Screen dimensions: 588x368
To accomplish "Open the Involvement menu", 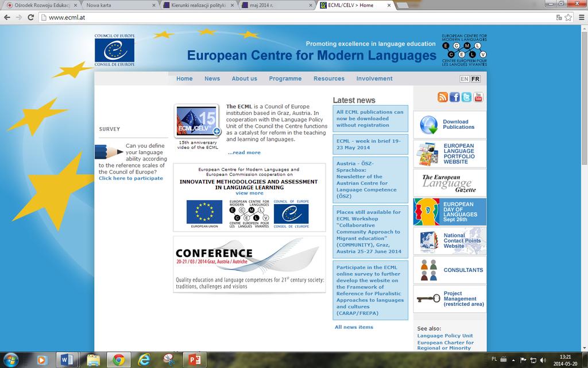I will [x=374, y=78].
